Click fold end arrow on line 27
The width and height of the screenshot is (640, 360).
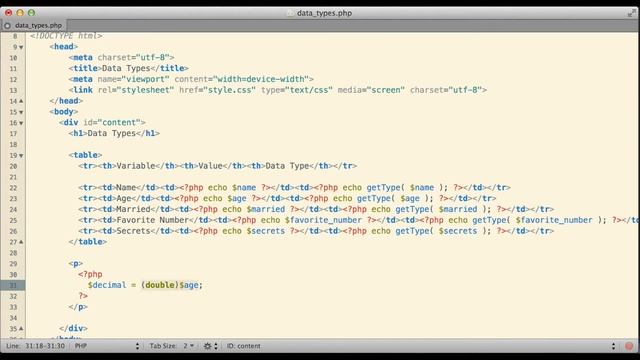point(21,242)
